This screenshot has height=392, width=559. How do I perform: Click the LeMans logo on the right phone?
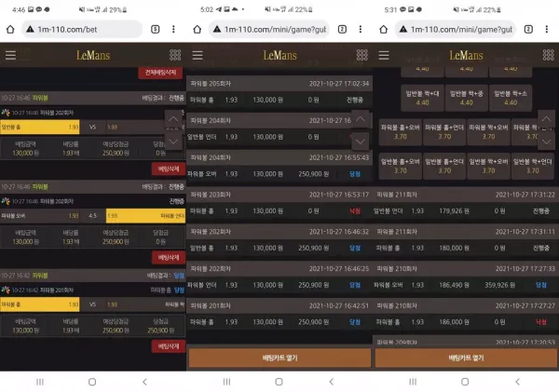click(467, 55)
